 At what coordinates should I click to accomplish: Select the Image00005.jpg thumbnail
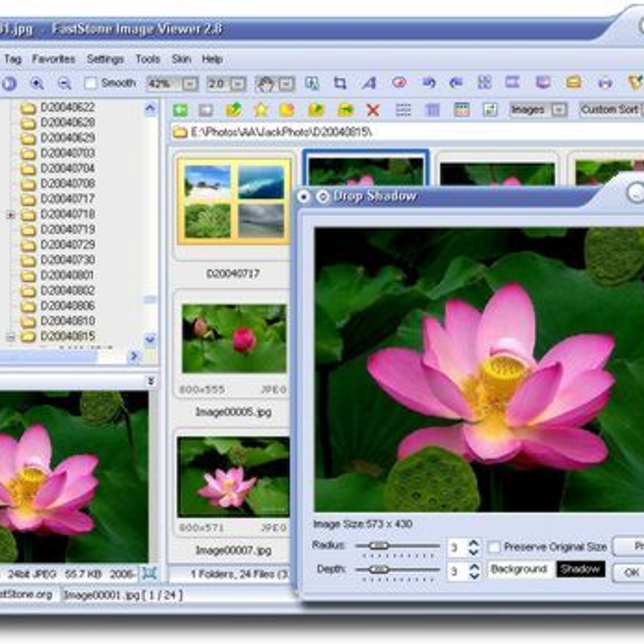tap(234, 338)
